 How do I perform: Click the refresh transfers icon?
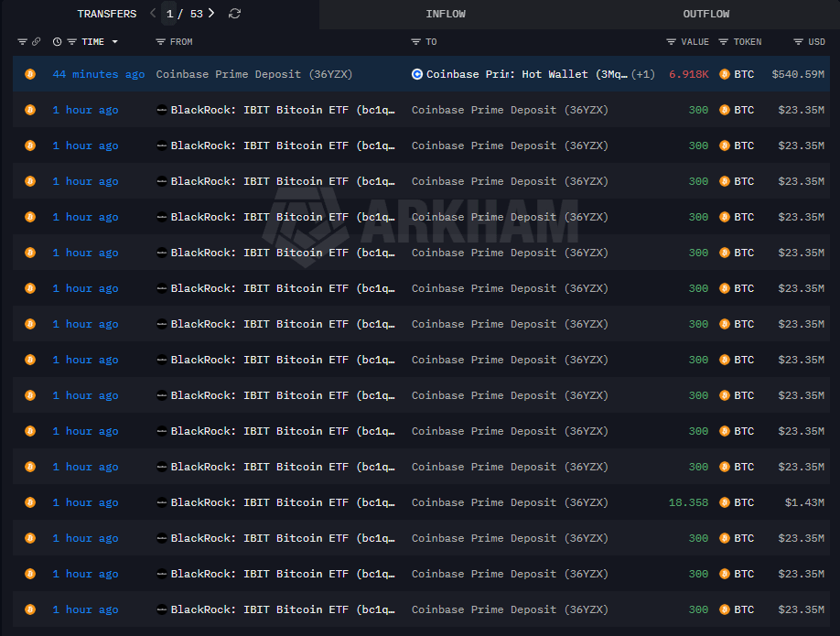tap(235, 14)
